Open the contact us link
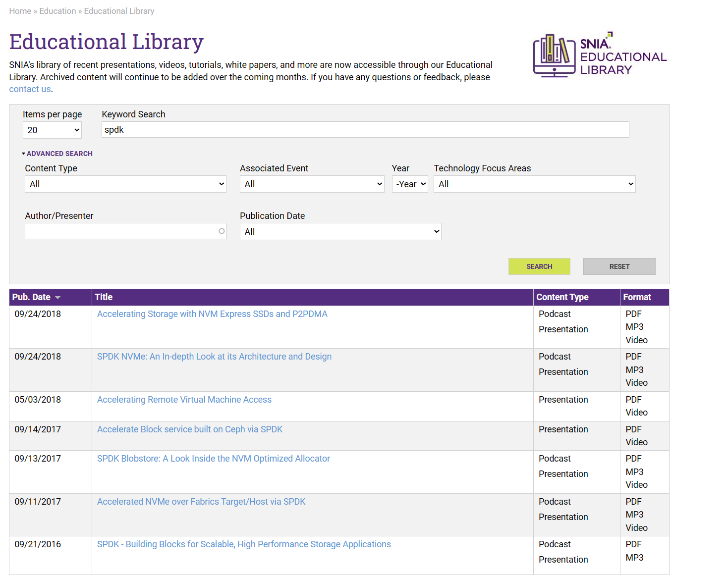The width and height of the screenshot is (728, 575). 30,89
